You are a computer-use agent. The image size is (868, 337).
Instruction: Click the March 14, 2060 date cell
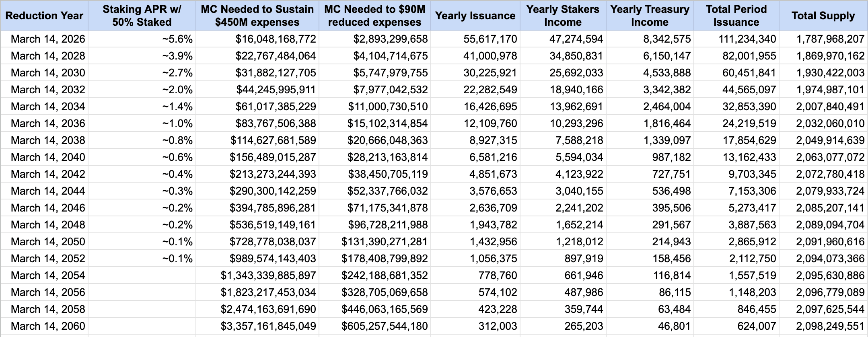pos(48,326)
